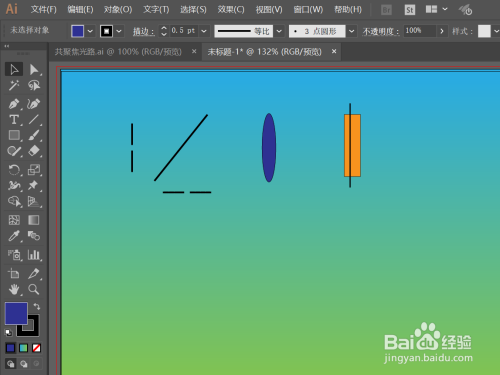Switch to Gradient fill mode
This screenshot has height=375, width=500.
click(x=23, y=348)
